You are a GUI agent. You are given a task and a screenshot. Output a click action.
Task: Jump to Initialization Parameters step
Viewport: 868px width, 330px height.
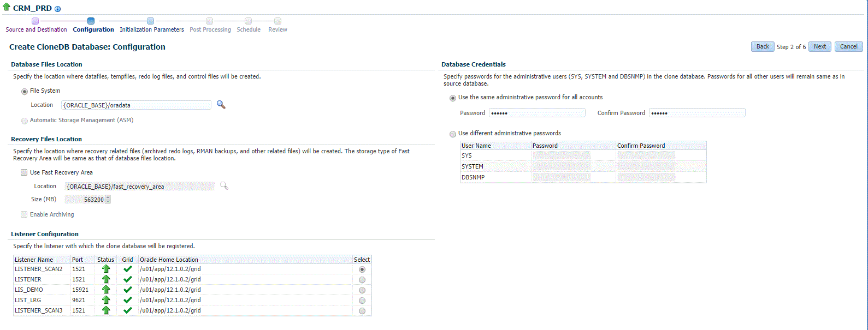point(152,29)
